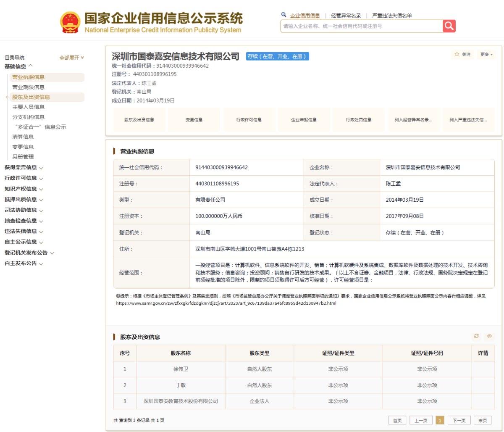The width and height of the screenshot is (504, 432).
Task: Open 股东及出资信息 in sidebar
Action: point(47,97)
